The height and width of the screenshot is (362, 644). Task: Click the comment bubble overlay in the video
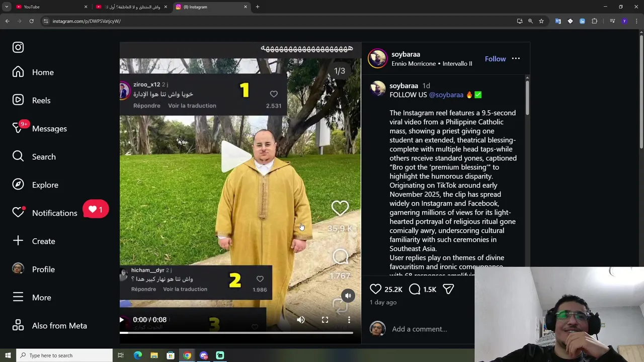tap(341, 257)
